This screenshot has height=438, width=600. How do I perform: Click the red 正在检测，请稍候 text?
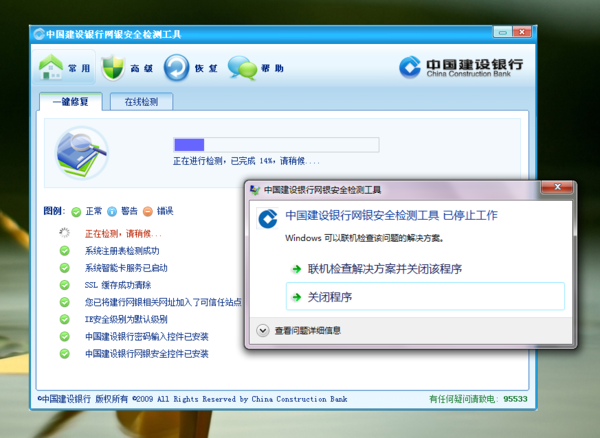[x=123, y=233]
